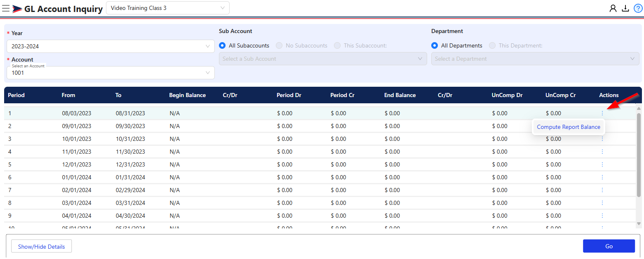
Task: Click the Period column header
Action: coord(16,95)
